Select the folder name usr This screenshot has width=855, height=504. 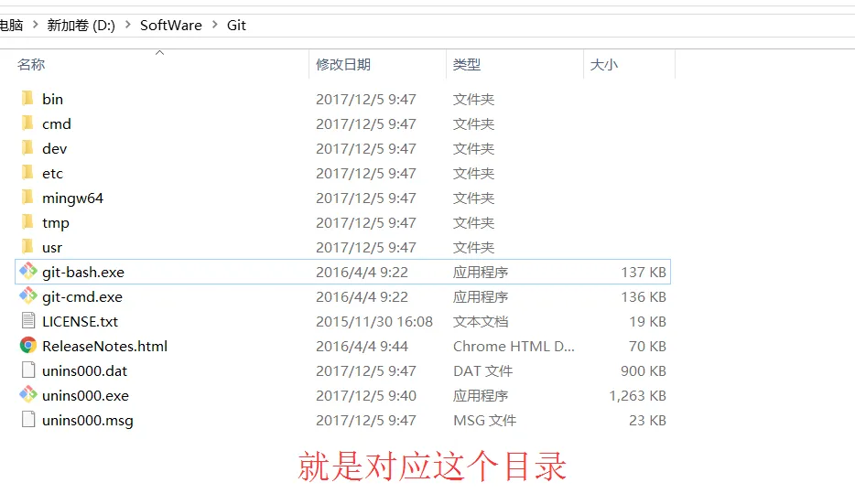(x=52, y=248)
